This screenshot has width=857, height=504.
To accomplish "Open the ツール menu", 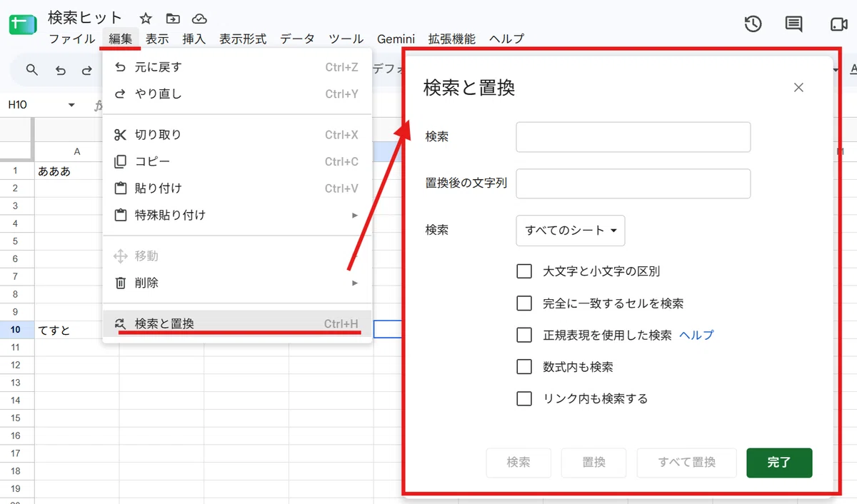I will click(x=346, y=39).
